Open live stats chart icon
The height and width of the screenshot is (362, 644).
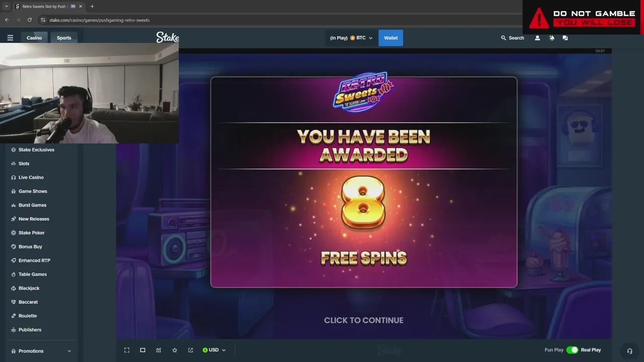click(x=158, y=350)
